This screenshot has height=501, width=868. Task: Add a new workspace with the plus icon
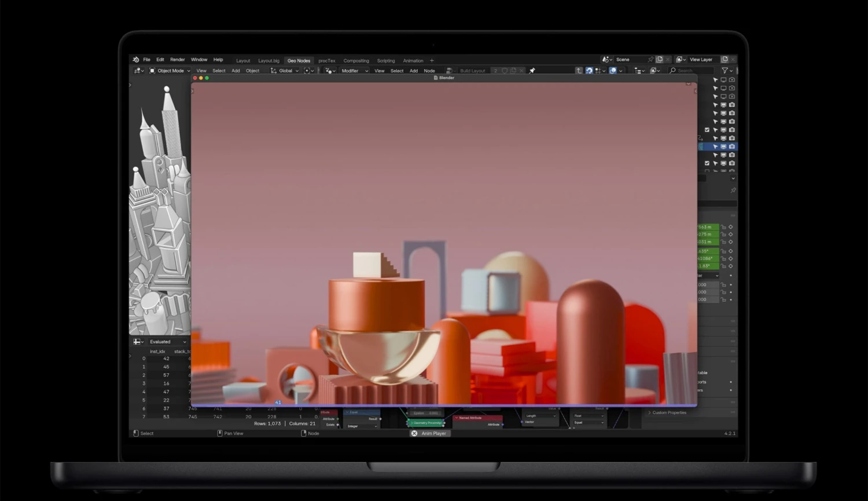pos(432,61)
